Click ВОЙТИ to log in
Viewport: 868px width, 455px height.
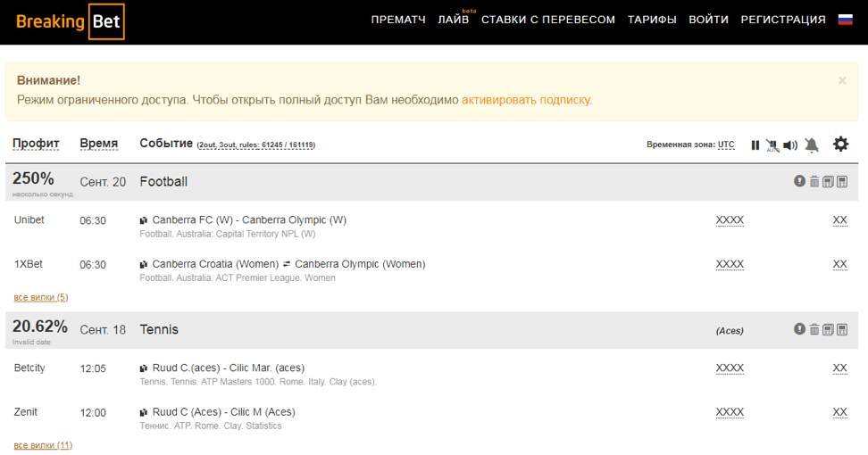click(708, 20)
